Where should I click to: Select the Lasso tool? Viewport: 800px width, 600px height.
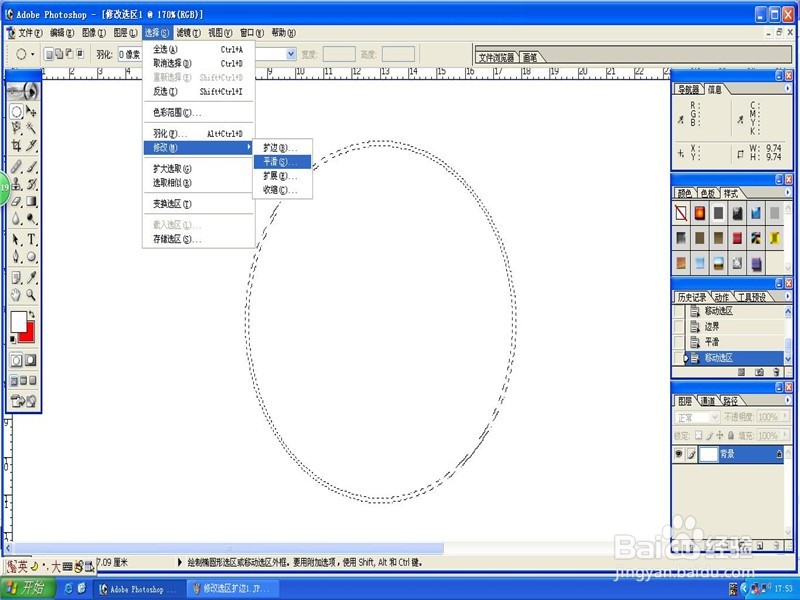coord(16,128)
